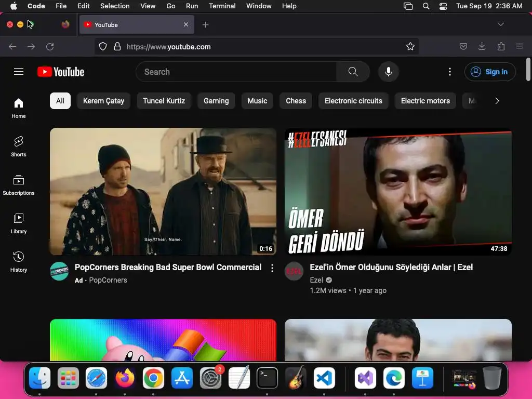Launch Visual Studio Code from Dock
532x399 pixels.
(324, 378)
